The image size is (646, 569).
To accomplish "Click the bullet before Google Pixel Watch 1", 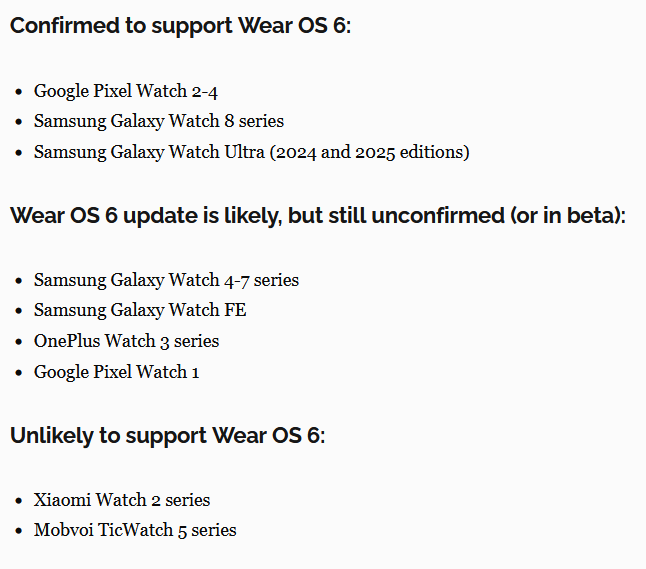I will tap(19, 373).
